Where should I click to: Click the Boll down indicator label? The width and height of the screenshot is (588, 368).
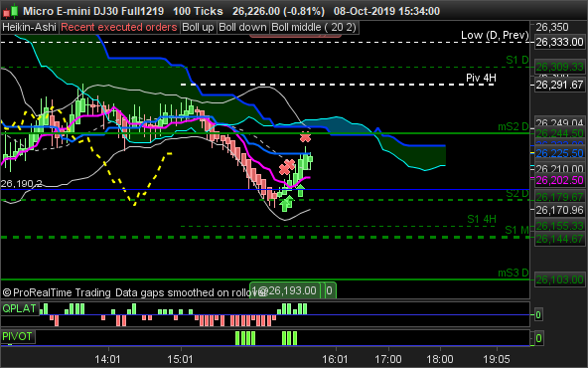(242, 27)
